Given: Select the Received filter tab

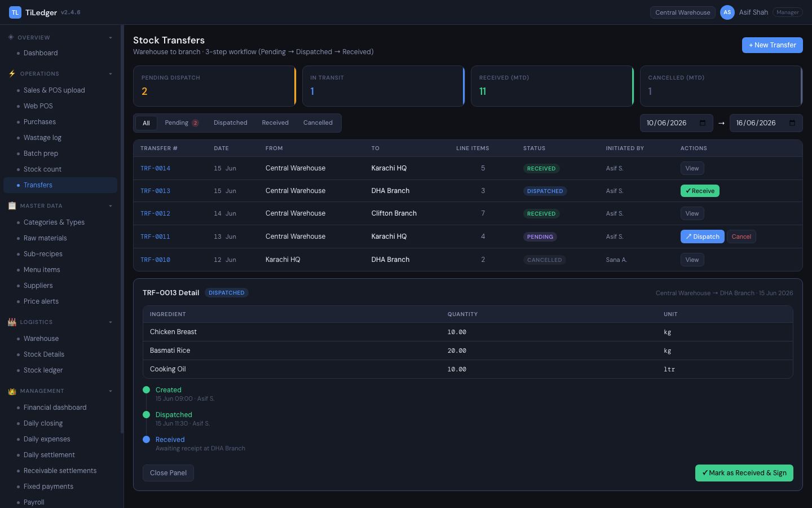Looking at the screenshot, I should click(275, 123).
